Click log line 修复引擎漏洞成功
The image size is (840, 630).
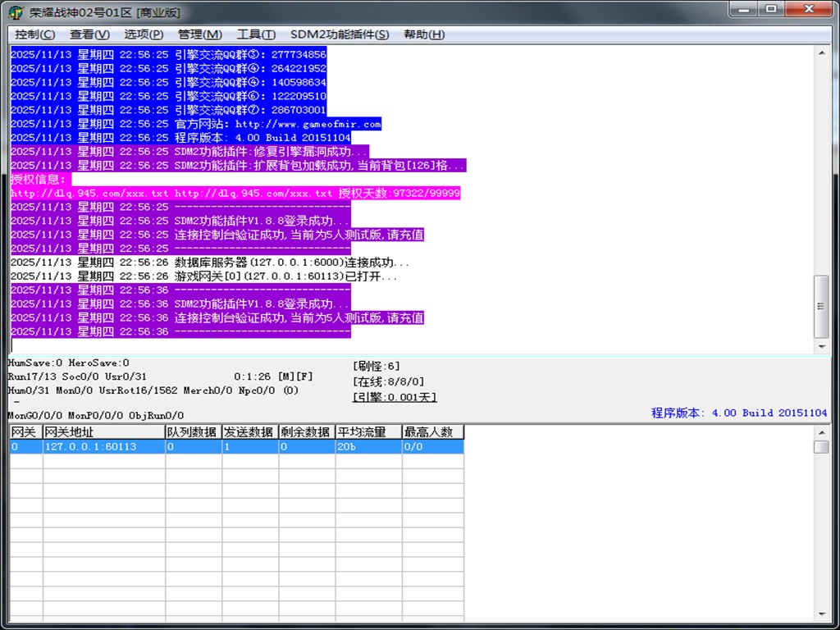[x=189, y=152]
